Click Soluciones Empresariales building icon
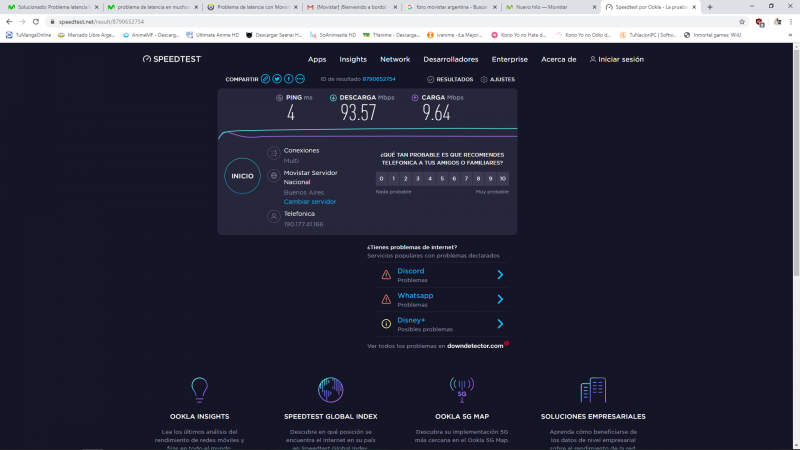This screenshot has height=450, width=800. (593, 390)
